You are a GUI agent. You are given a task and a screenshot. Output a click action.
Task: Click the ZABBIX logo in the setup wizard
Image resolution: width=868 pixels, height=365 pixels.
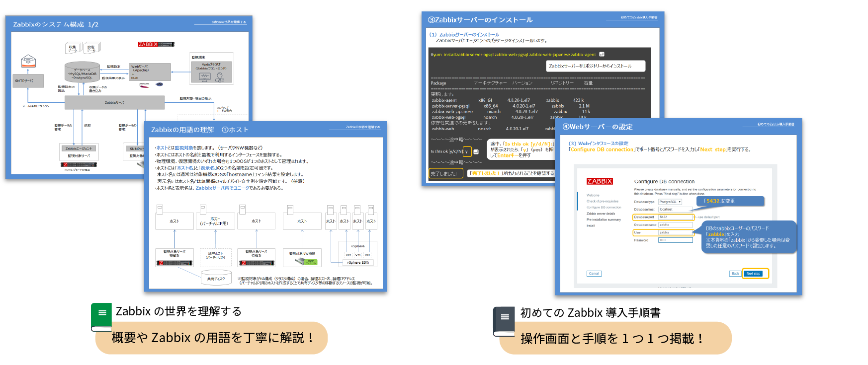(600, 181)
